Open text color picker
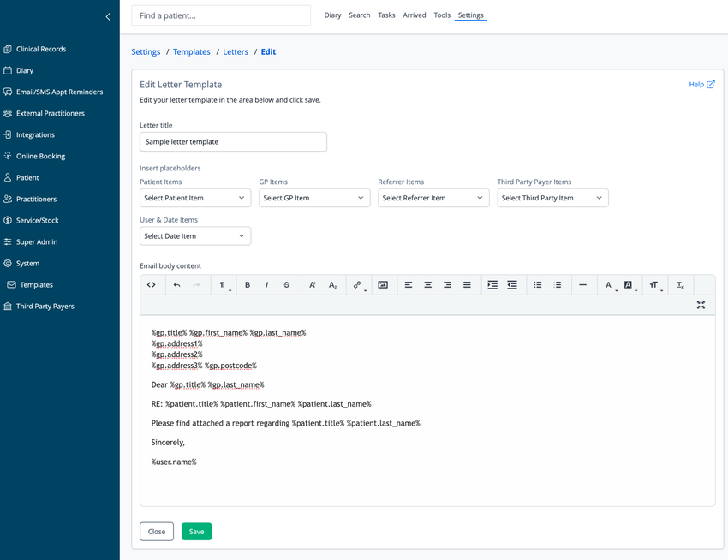 609,284
